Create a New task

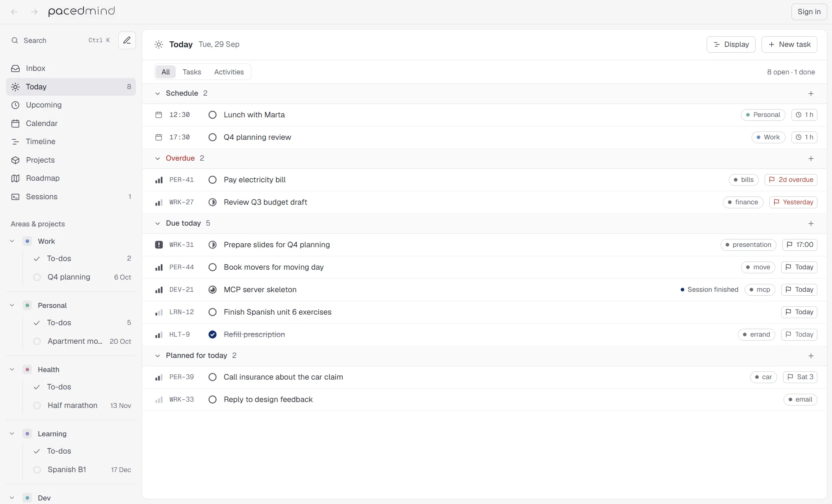789,44
